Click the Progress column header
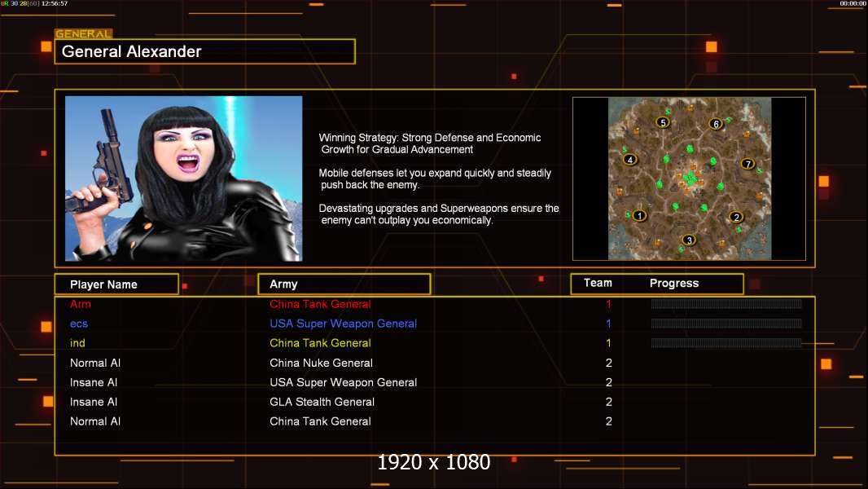The image size is (868, 489). point(674,283)
